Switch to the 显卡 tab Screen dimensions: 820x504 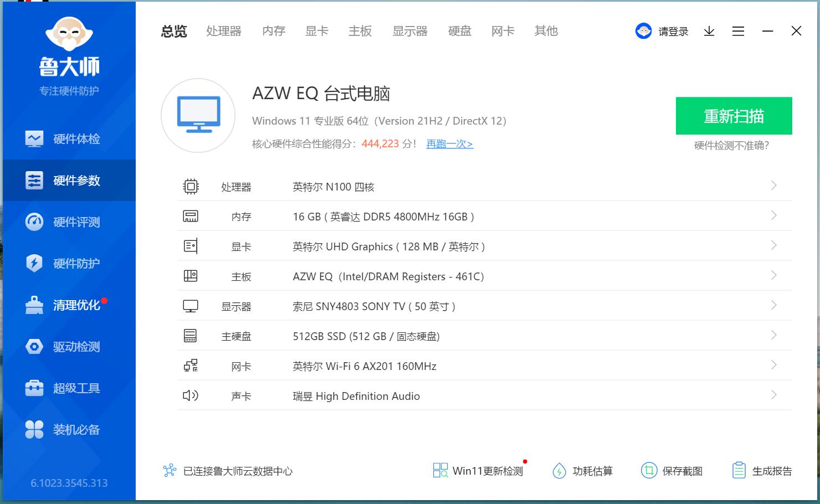click(x=316, y=31)
